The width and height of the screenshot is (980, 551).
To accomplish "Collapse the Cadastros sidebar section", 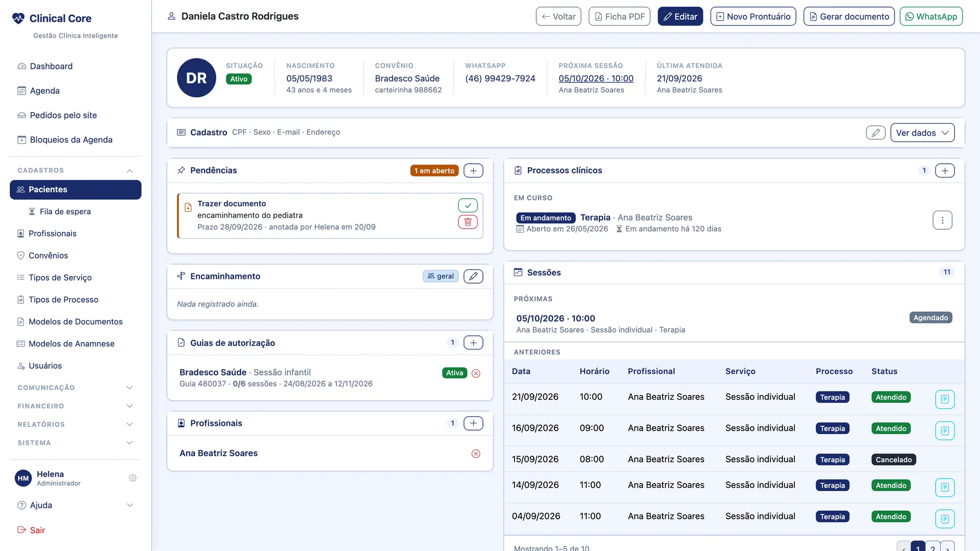I will (76, 170).
